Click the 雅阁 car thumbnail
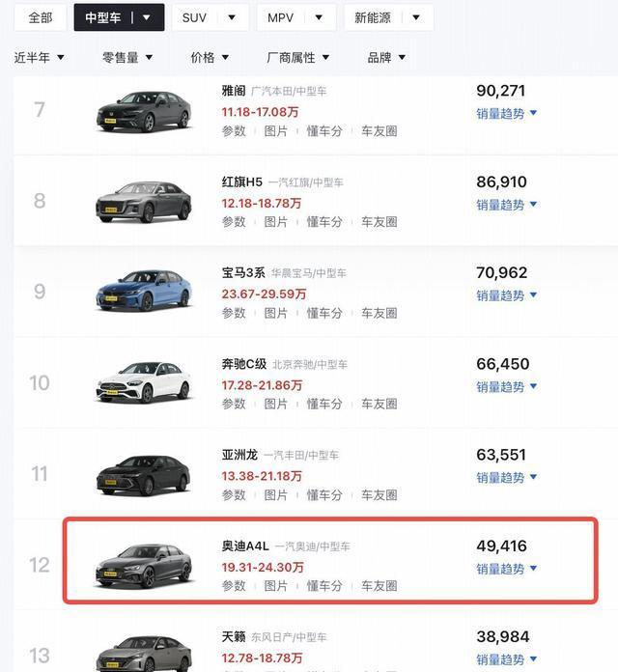Image resolution: width=618 pixels, height=672 pixels. [144, 111]
